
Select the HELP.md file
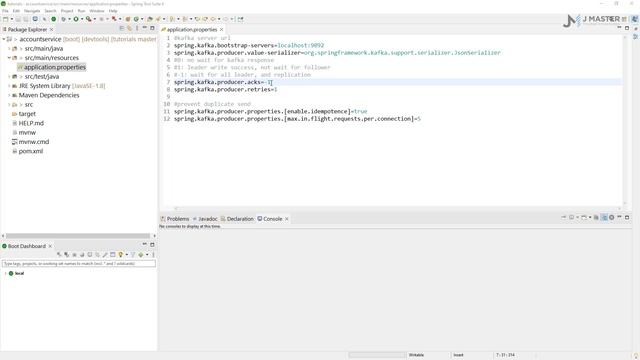pos(31,123)
